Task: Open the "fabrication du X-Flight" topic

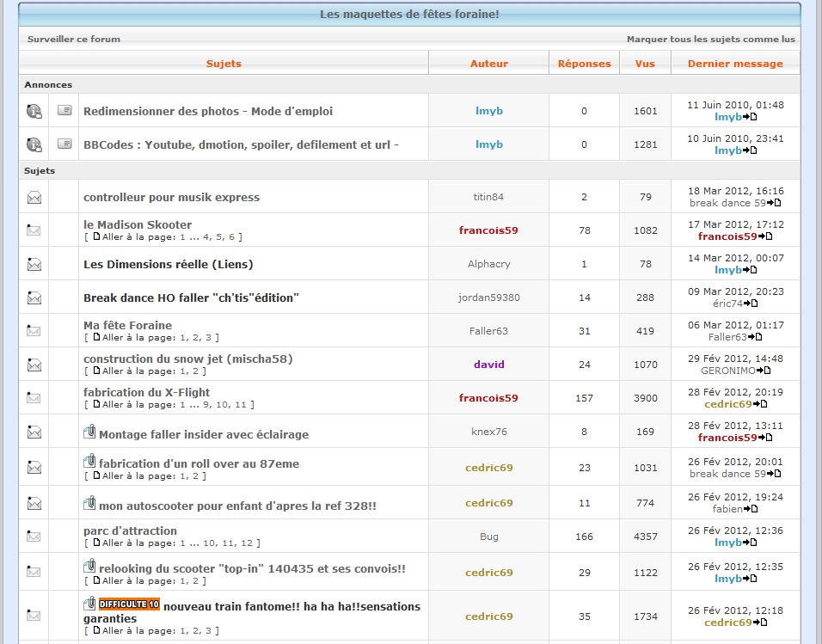Action: [146, 392]
